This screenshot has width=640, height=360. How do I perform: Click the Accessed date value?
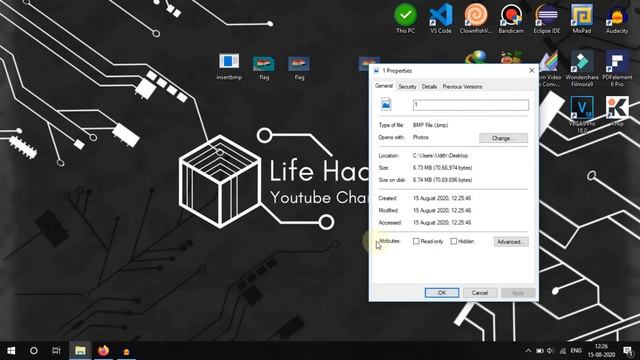pos(442,223)
